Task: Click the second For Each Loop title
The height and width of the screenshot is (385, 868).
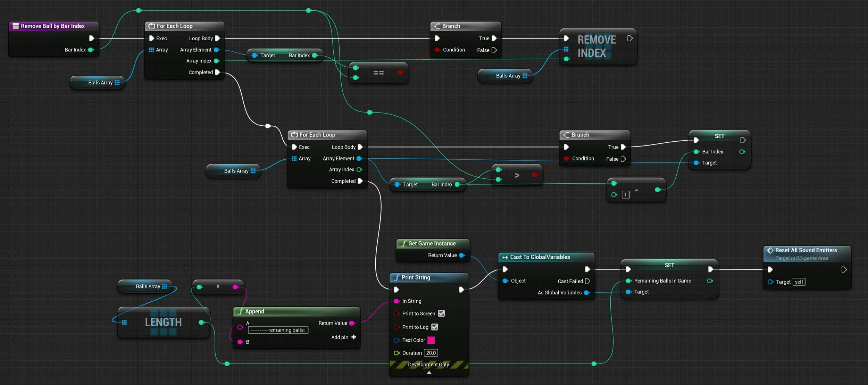Action: 317,135
